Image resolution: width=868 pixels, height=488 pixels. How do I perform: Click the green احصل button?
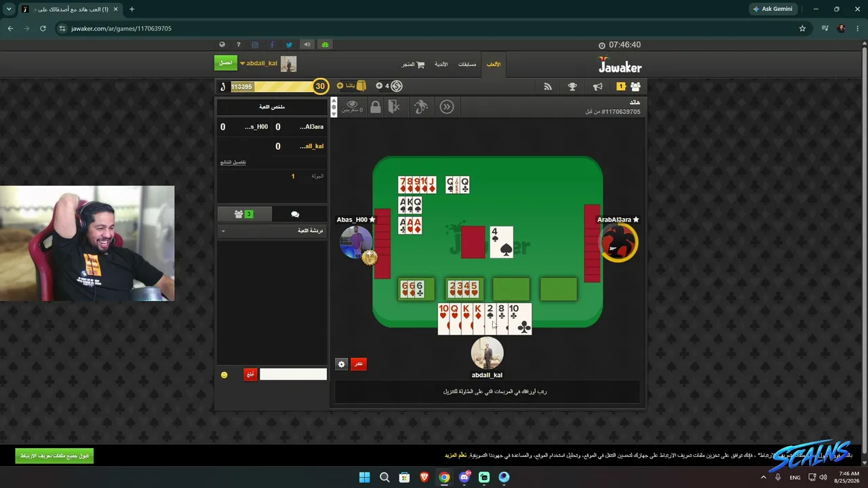tap(226, 63)
